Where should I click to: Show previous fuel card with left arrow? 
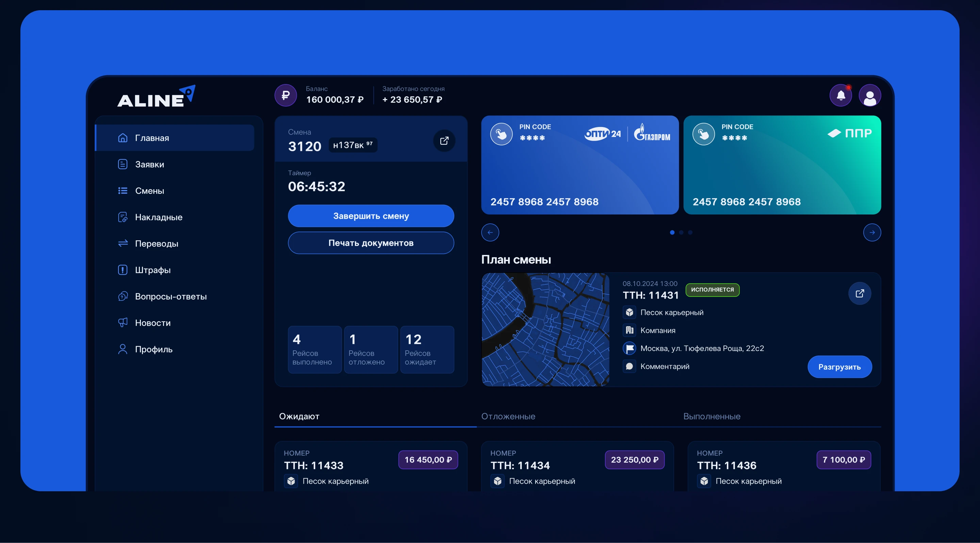490,233
